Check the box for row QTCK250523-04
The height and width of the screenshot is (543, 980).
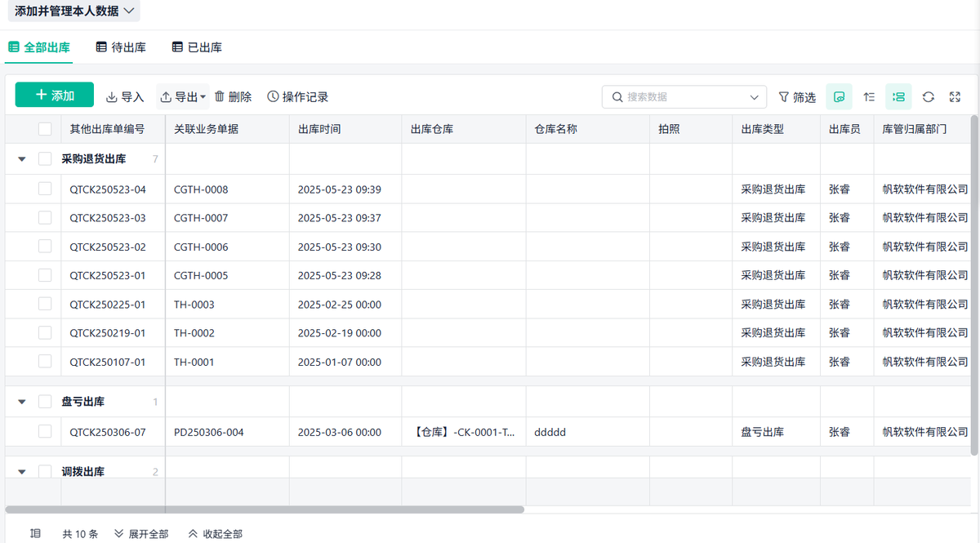click(x=45, y=189)
